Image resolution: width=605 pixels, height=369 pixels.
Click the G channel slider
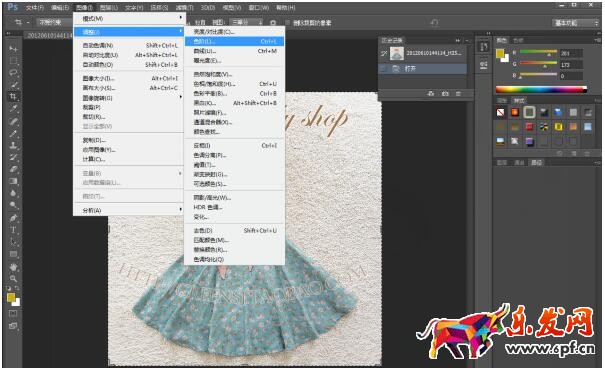coord(538,63)
